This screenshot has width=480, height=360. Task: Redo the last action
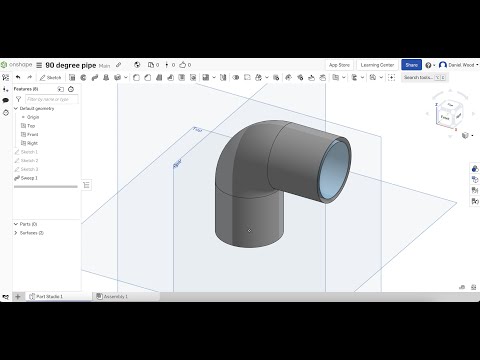tap(29, 77)
